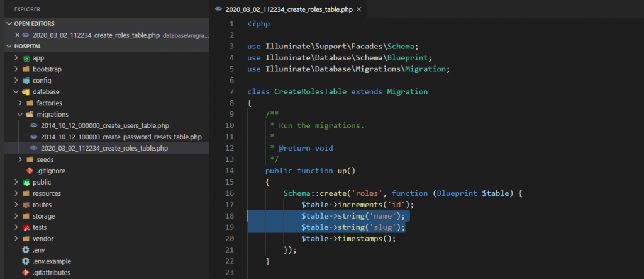Expand the vendor folder
Image resolution: width=644 pixels, height=279 pixels.
coord(16,239)
